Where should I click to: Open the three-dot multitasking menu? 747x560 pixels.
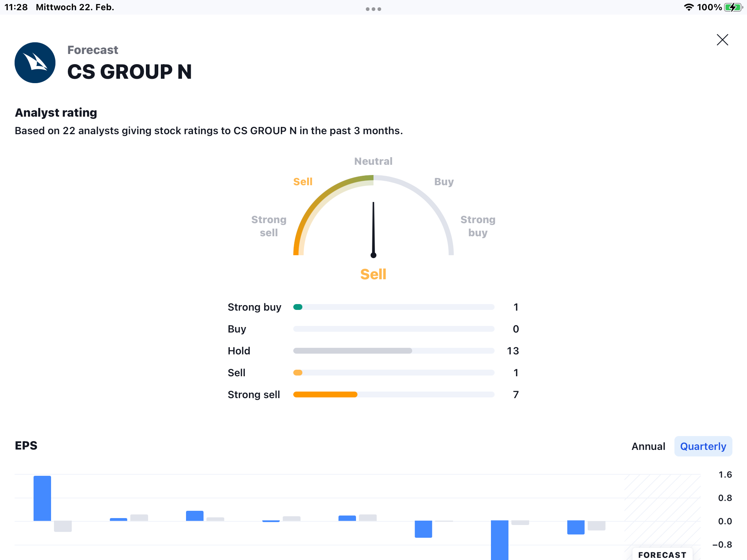(x=373, y=9)
